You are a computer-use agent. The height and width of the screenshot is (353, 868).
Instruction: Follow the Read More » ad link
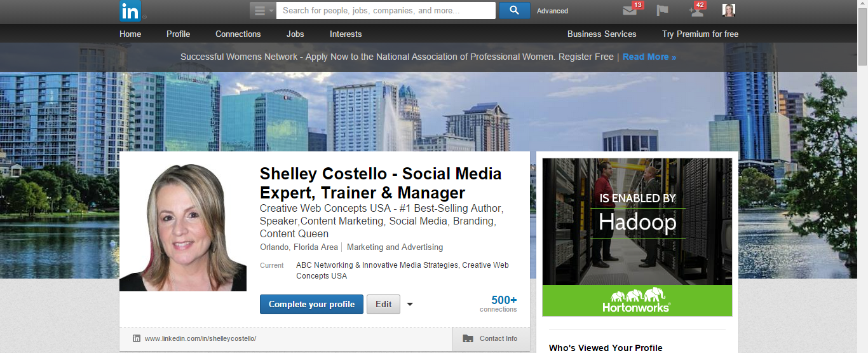[x=649, y=57]
